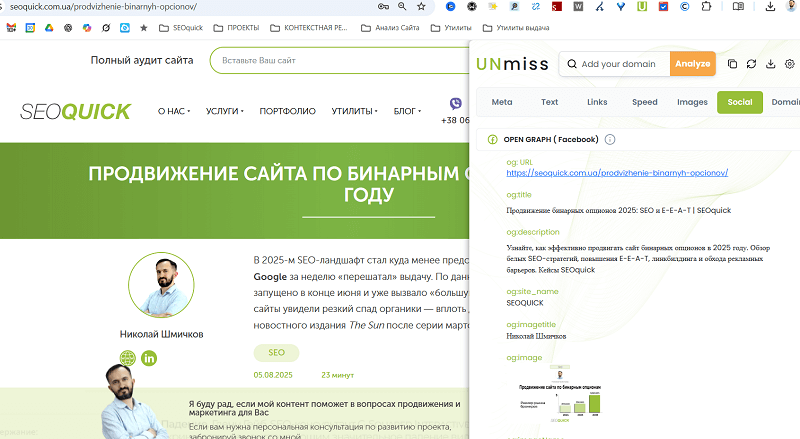
Task: Open the zoom magnifier icon in address bar
Action: pyautogui.click(x=402, y=7)
